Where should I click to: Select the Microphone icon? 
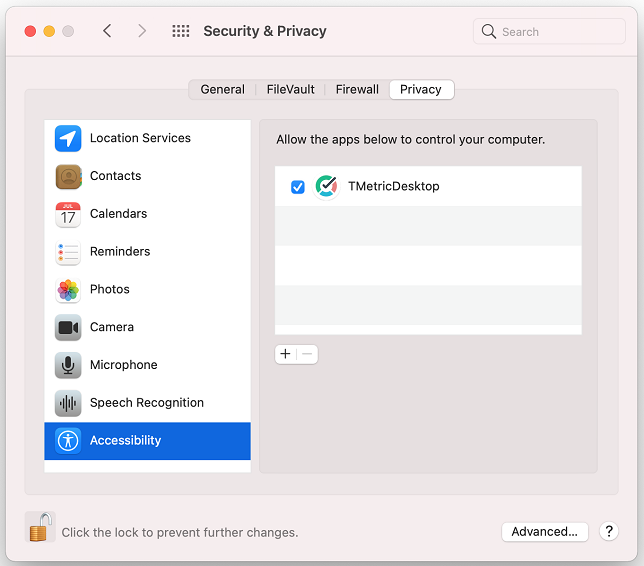(68, 365)
